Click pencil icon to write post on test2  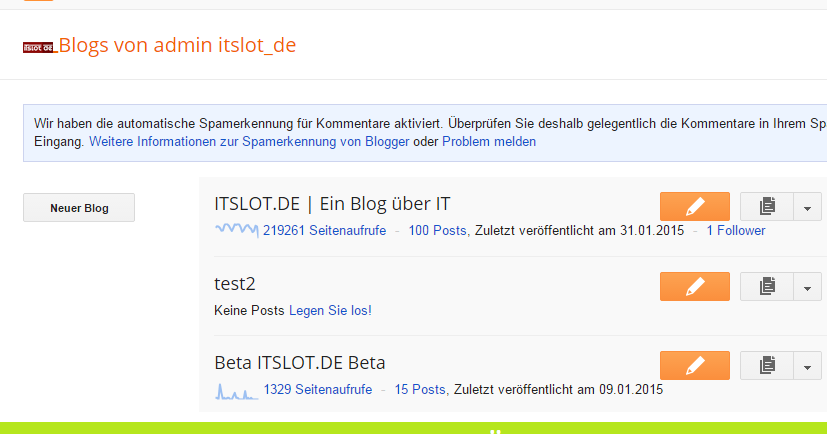(x=695, y=286)
